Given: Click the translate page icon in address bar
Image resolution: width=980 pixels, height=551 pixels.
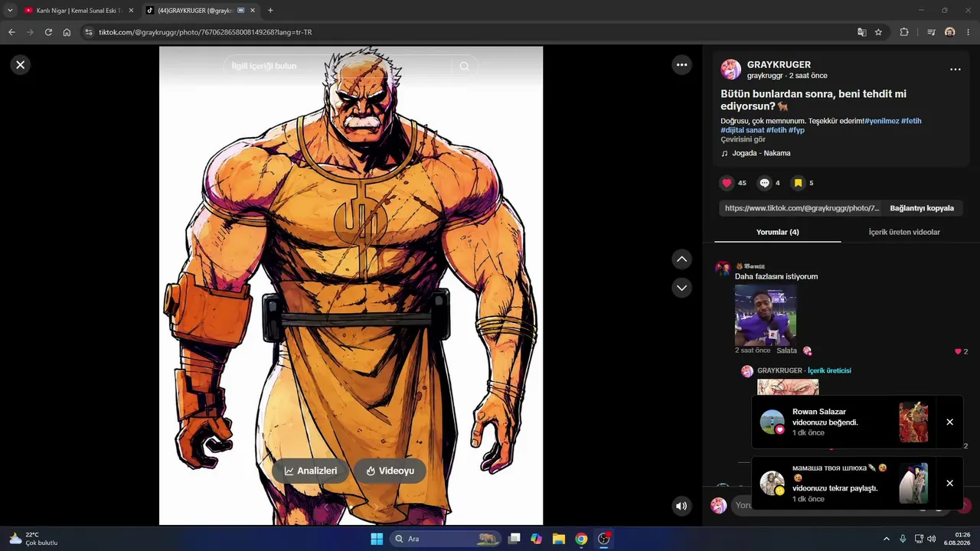Looking at the screenshot, I should point(861,32).
